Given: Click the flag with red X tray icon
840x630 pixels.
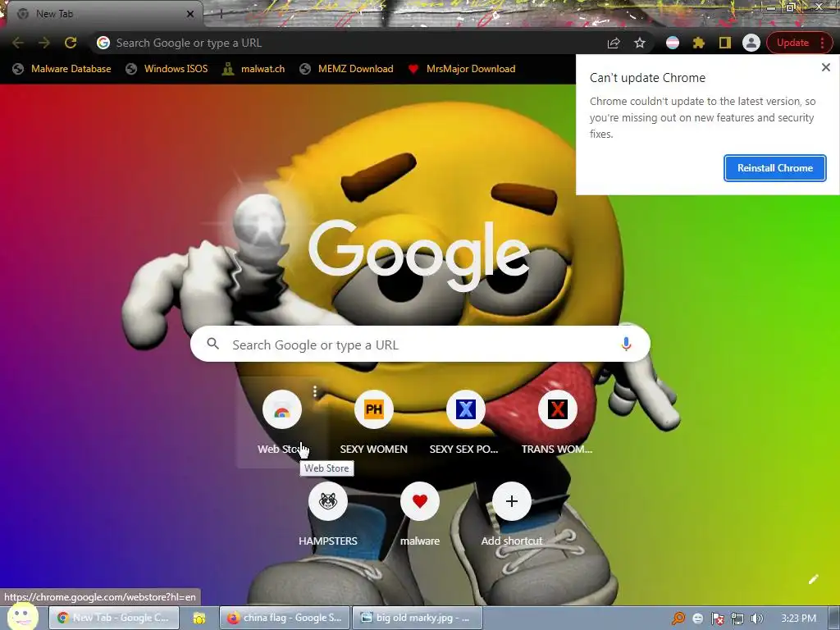Looking at the screenshot, I should [x=717, y=619].
